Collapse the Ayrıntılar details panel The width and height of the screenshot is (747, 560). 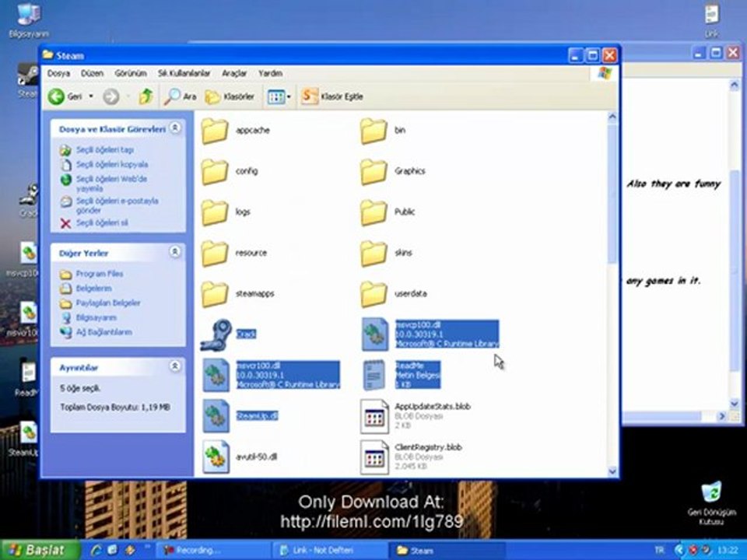(175, 366)
